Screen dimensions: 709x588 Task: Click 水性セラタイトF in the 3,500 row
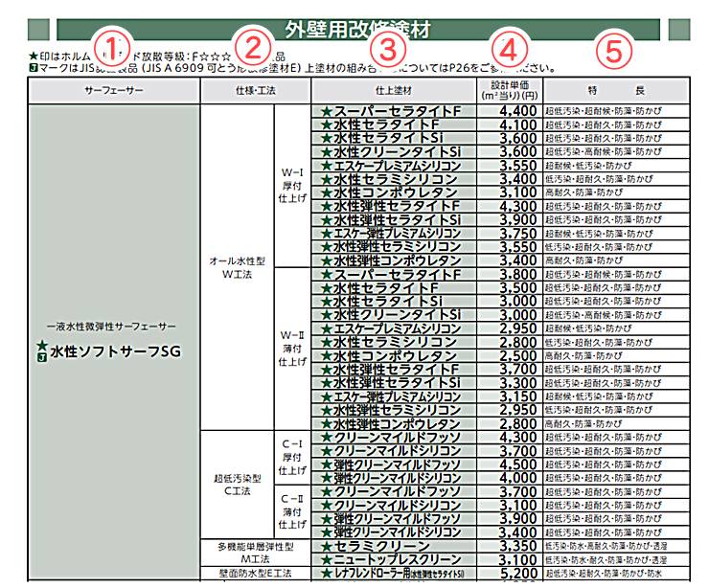click(x=386, y=288)
